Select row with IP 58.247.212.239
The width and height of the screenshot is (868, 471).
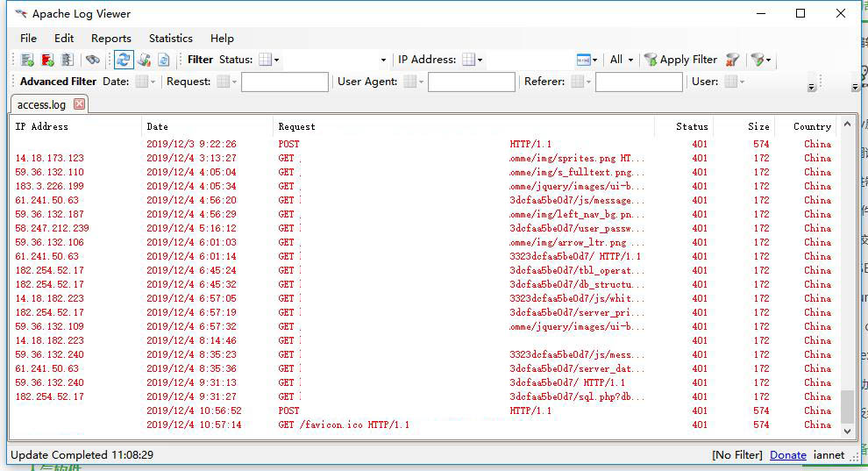423,228
